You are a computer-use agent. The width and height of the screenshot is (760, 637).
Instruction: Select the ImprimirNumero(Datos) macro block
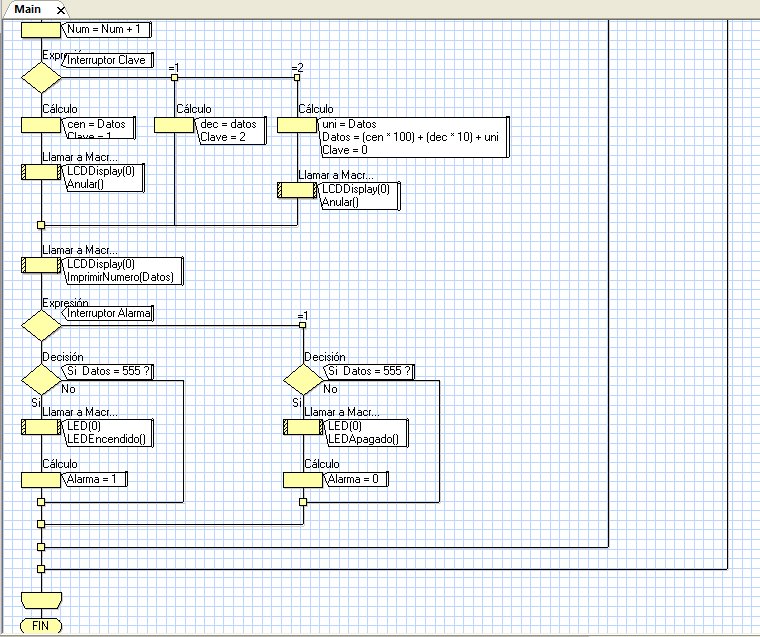coord(41,265)
